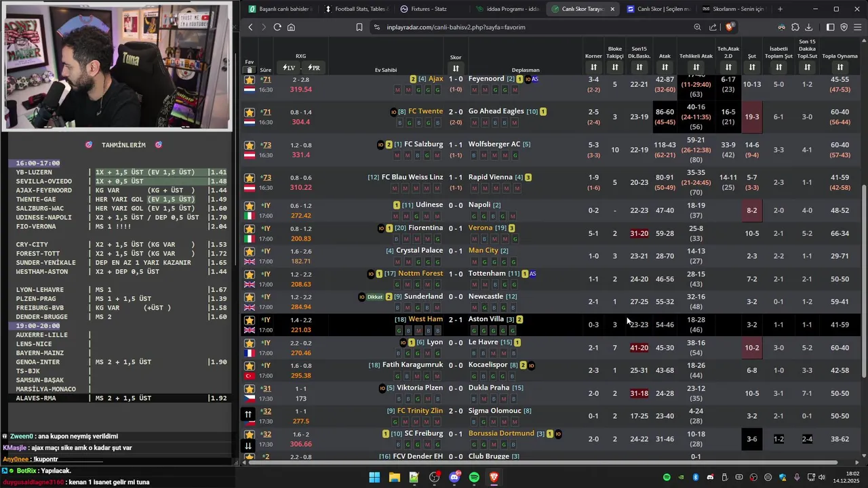Open Discord from the taskbar
The height and width of the screenshot is (488, 868).
(x=454, y=477)
